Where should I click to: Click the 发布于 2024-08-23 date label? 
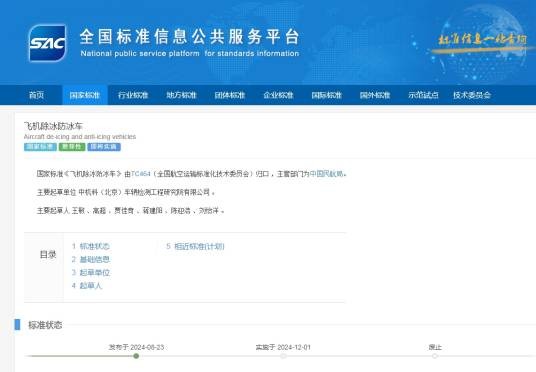pos(136,347)
